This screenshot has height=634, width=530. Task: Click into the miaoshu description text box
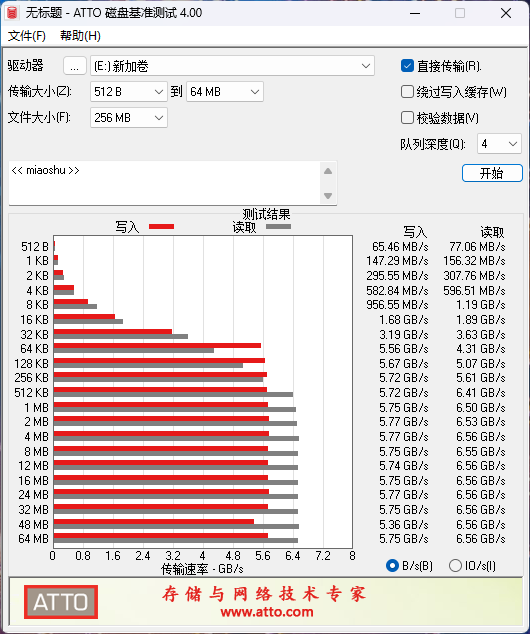pos(164,183)
